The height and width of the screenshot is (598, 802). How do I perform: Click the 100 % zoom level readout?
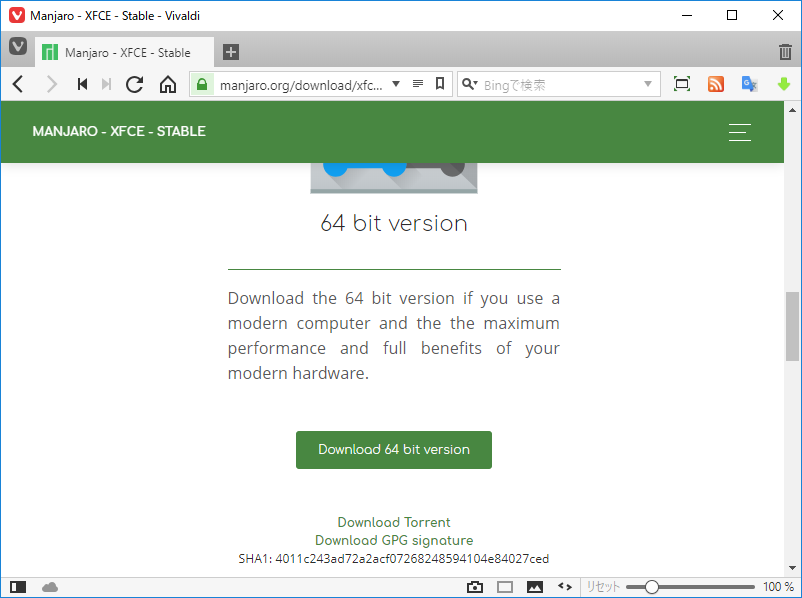[x=778, y=587]
